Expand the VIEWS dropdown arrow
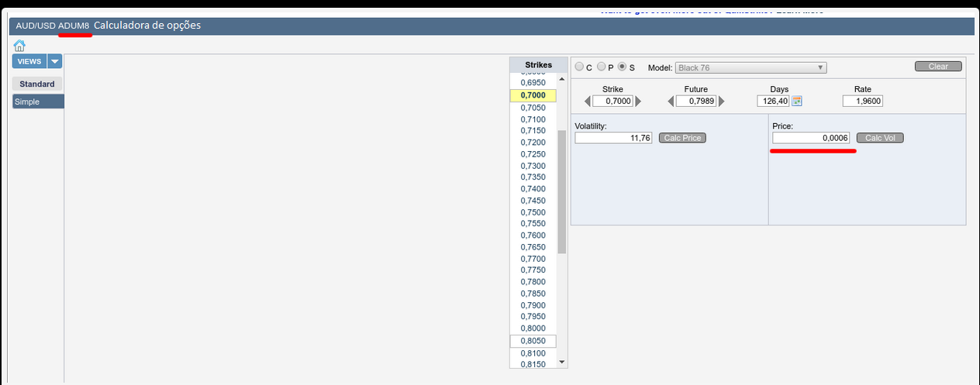The image size is (980, 385). 55,61
